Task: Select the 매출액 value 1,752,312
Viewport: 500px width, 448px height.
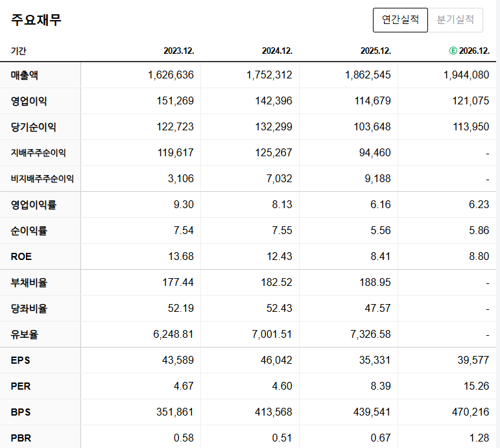Action: tap(269, 75)
